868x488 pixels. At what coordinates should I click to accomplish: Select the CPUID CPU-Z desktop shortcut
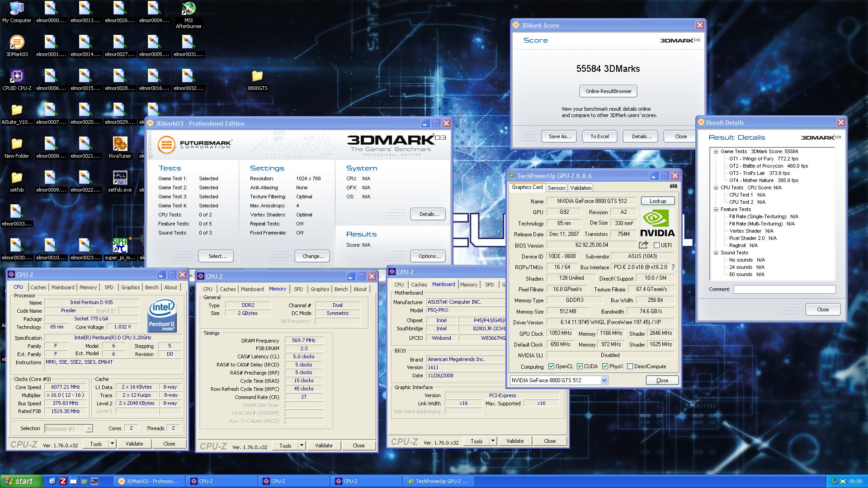[x=17, y=80]
